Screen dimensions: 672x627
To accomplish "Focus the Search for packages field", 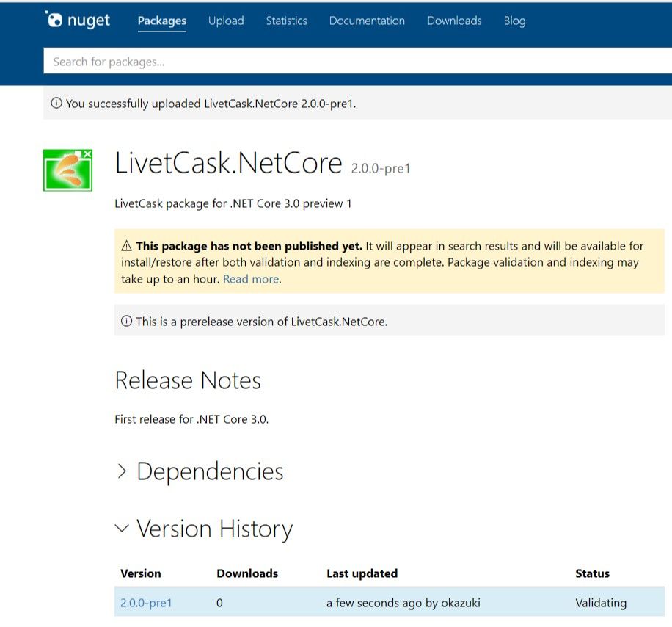I will 357,62.
